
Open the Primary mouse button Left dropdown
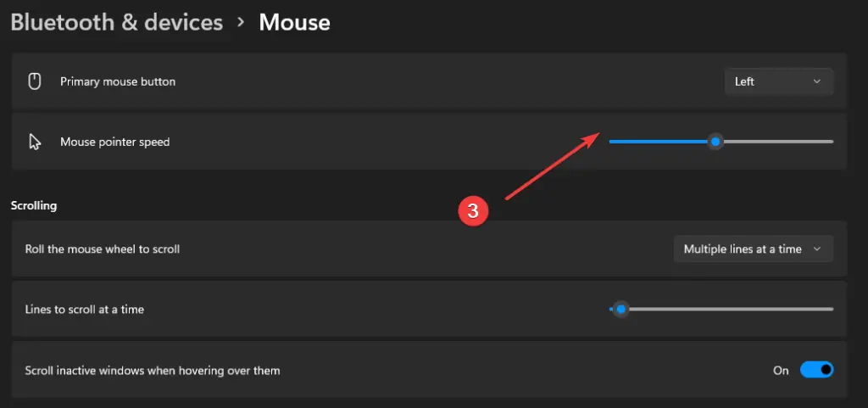[x=779, y=81]
